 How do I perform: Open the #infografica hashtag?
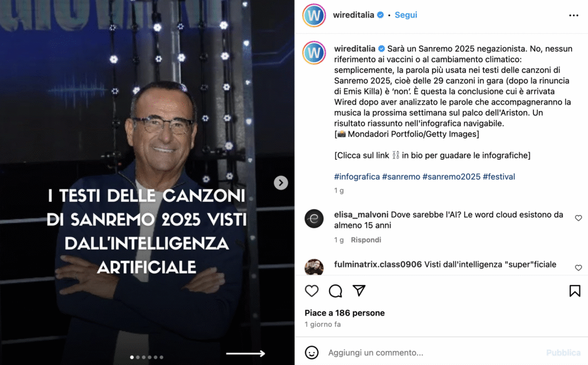click(x=357, y=176)
